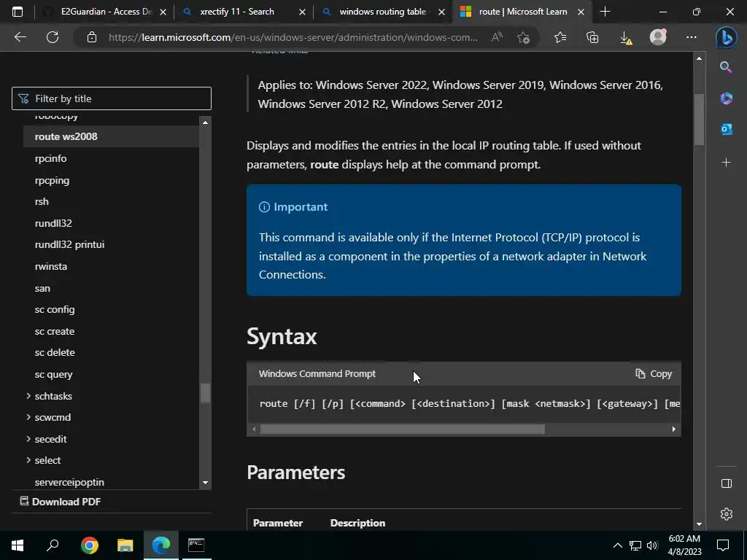Add a sidebar app with plus icon
This screenshot has height=560, width=747.
click(x=726, y=163)
